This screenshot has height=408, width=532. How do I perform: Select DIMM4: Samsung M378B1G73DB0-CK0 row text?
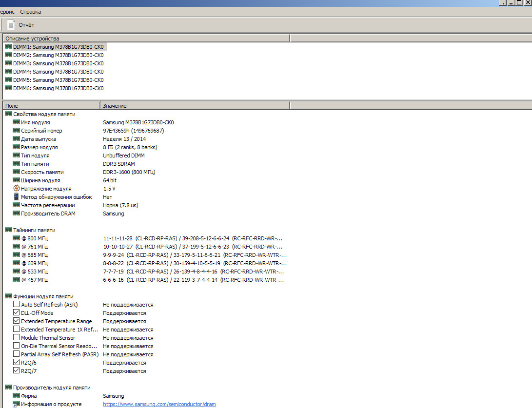click(59, 72)
